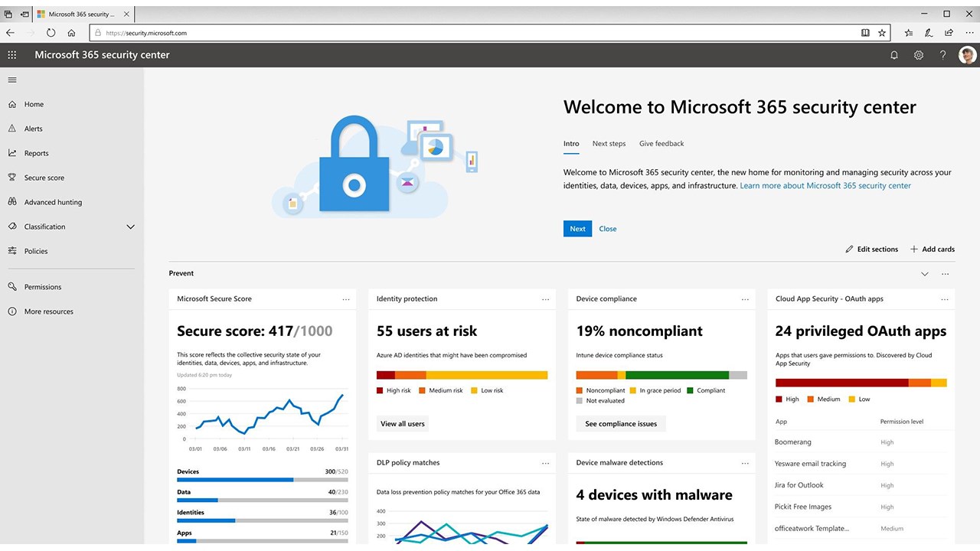This screenshot has width=980, height=551.
Task: Open Cloud App Security card options
Action: pos(945,299)
